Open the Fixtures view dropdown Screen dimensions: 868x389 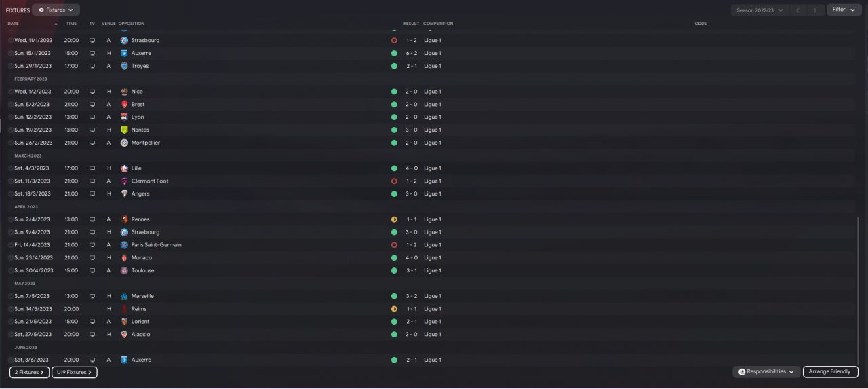point(56,10)
